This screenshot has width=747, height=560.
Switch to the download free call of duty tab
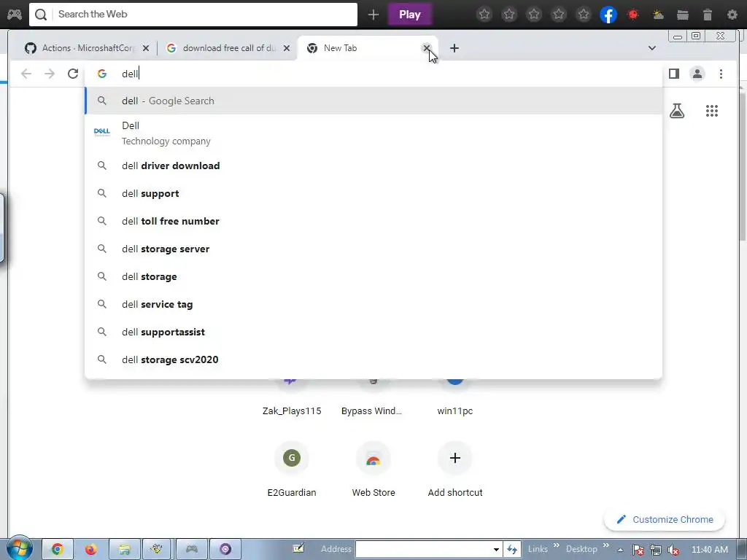tap(228, 48)
